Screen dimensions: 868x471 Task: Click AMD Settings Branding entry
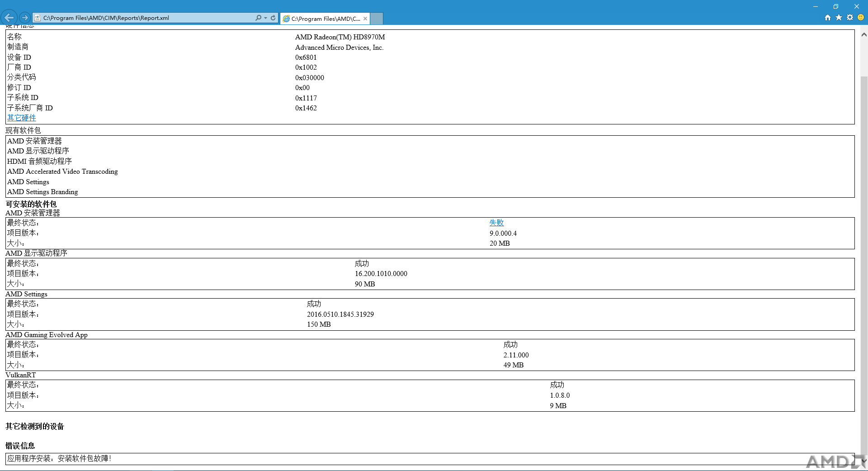[x=42, y=192]
